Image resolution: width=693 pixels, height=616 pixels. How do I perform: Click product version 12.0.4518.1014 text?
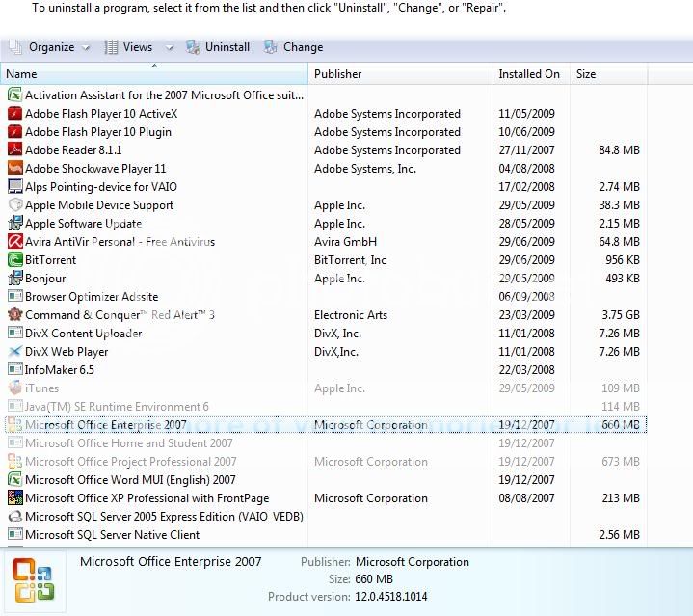tap(391, 597)
